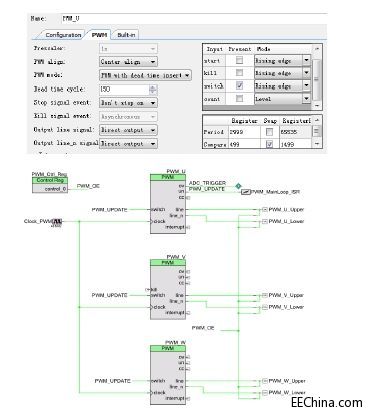Click the input table vertical scrollbar
The image size is (369, 416).
(x=317, y=77)
